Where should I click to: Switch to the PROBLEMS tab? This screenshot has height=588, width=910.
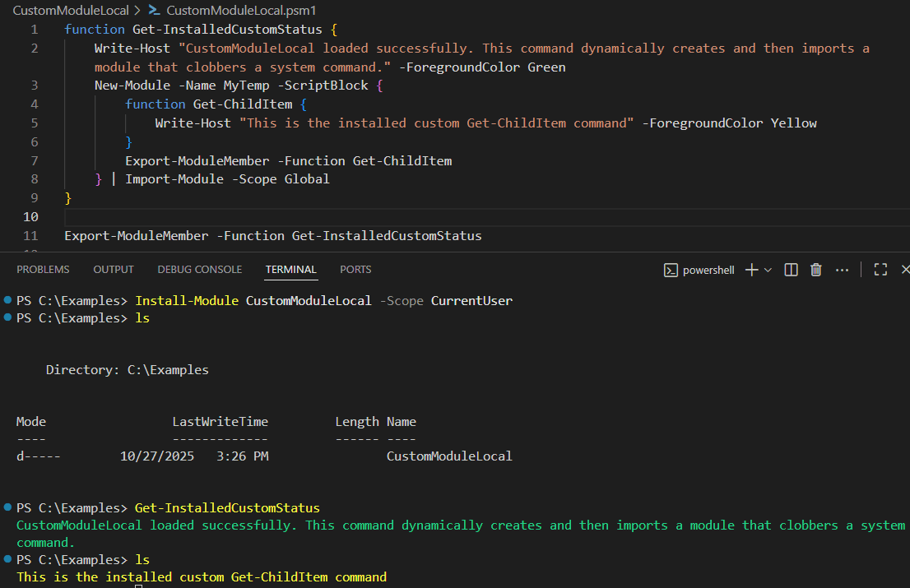pyautogui.click(x=43, y=269)
